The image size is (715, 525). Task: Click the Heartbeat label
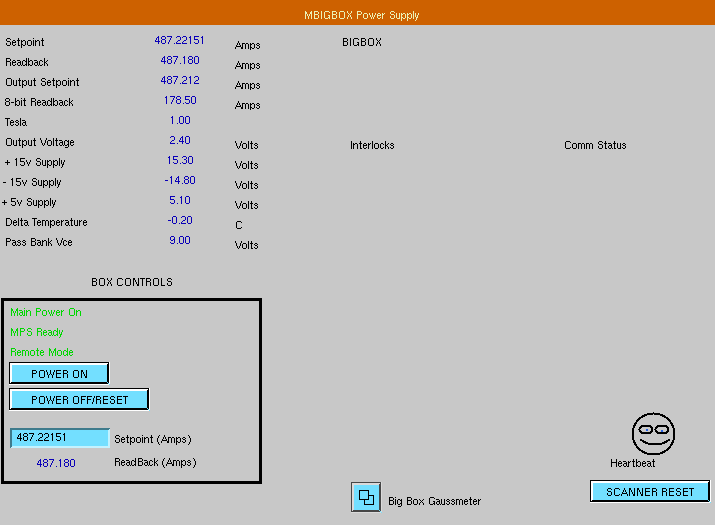pos(632,463)
